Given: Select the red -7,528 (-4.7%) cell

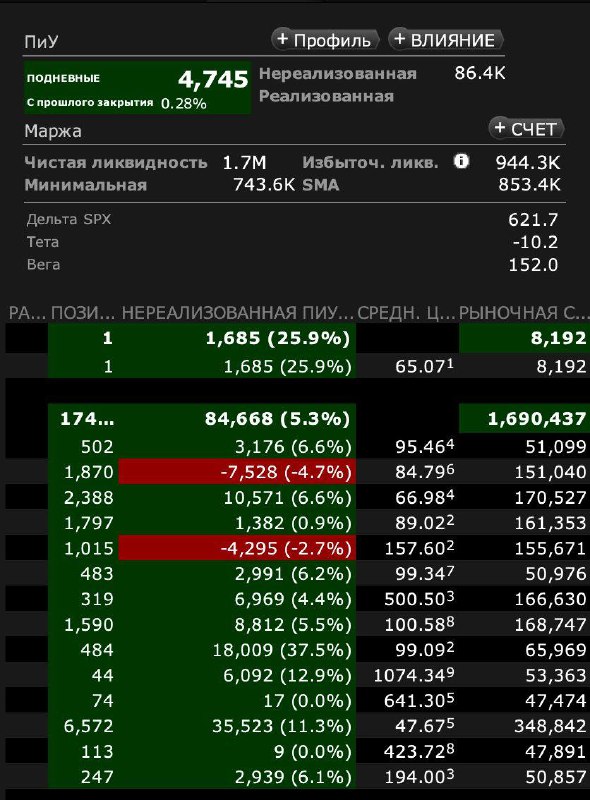Looking at the screenshot, I should [237, 472].
